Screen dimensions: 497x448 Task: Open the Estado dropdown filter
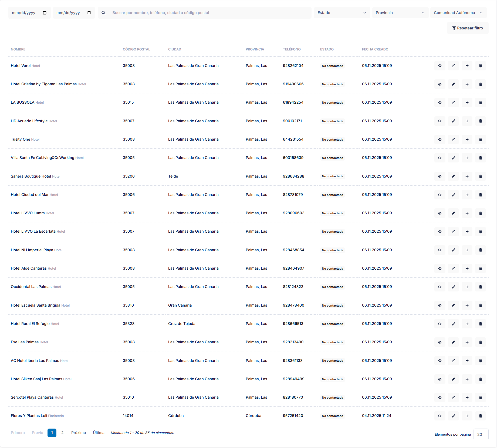(x=342, y=13)
